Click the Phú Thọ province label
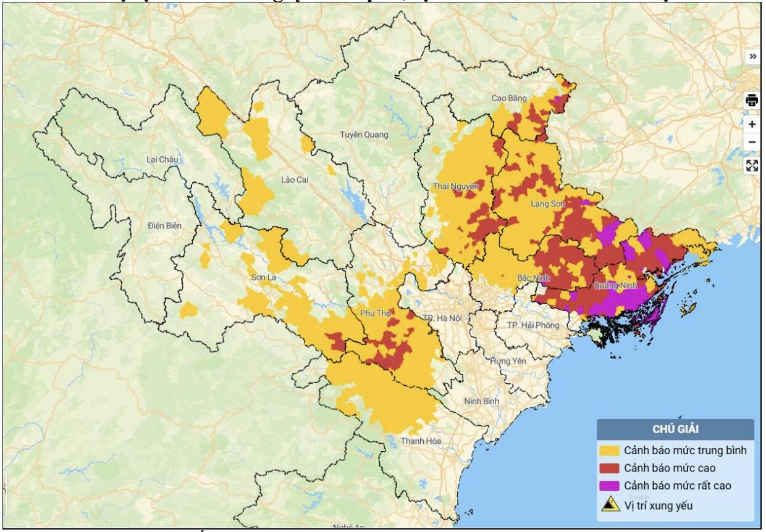 375,314
